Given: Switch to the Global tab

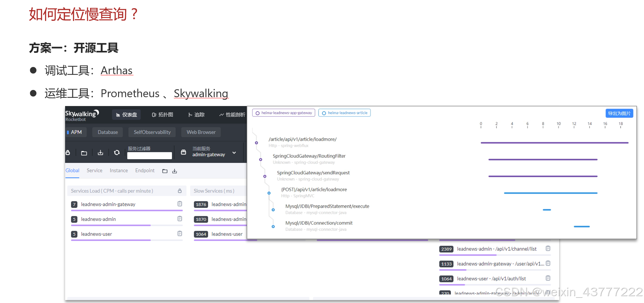Looking at the screenshot, I should coord(72,170).
